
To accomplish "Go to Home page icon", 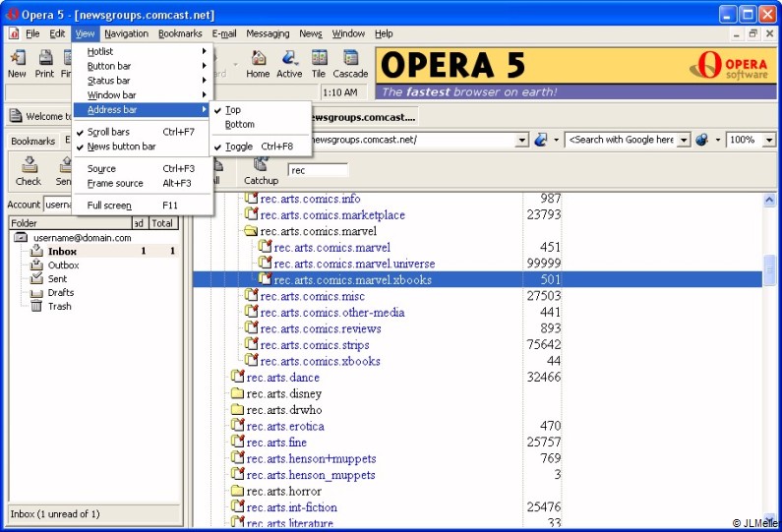I will click(x=258, y=58).
